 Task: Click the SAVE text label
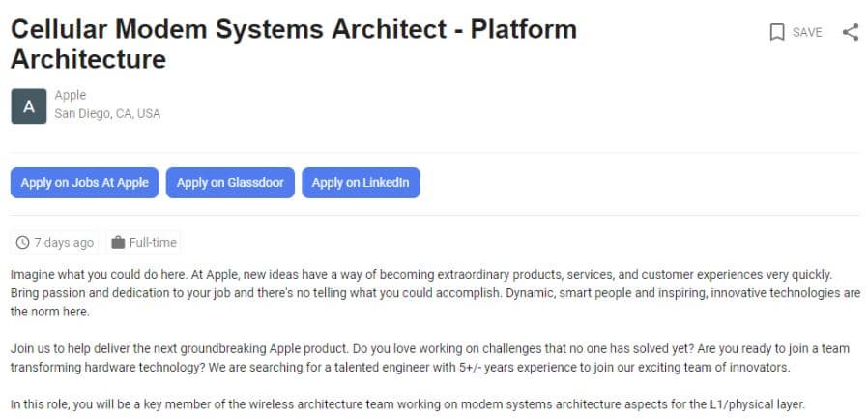[x=807, y=33]
